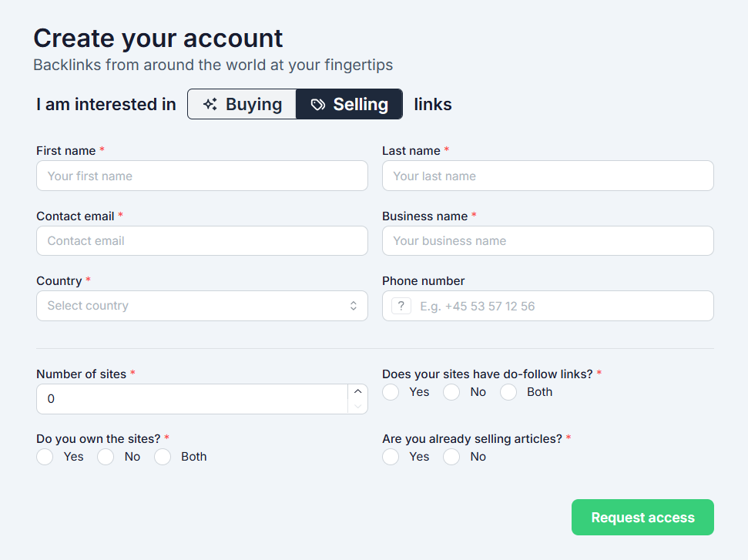Switch to the Selling links tab
Screen dimensions: 748x560
pos(349,104)
